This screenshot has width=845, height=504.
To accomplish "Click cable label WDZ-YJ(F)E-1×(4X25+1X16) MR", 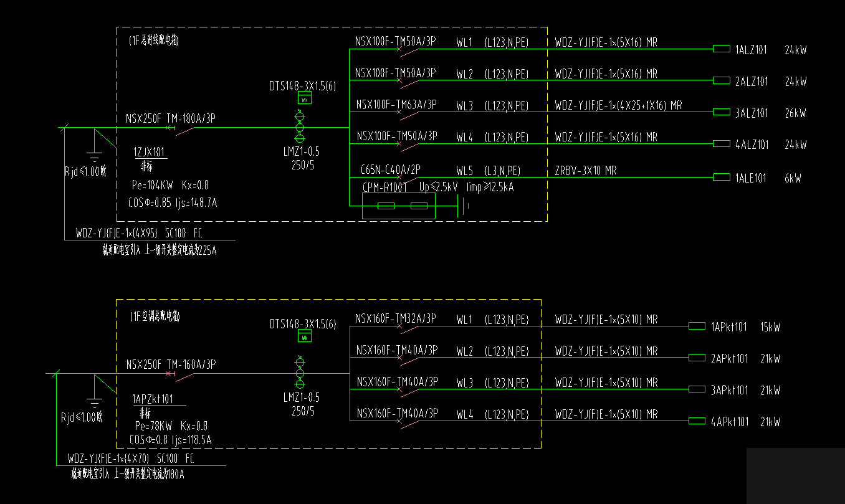I will tap(618, 106).
